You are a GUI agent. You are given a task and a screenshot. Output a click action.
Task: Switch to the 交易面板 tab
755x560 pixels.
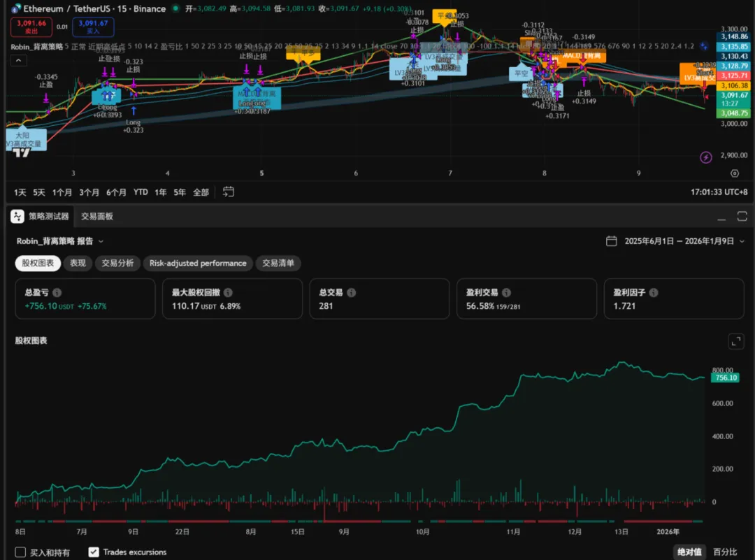(96, 217)
